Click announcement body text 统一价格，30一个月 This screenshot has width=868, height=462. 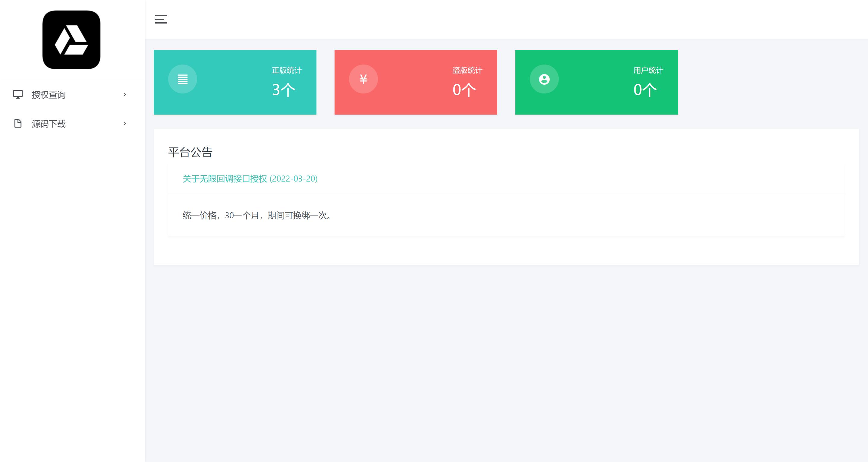221,216
